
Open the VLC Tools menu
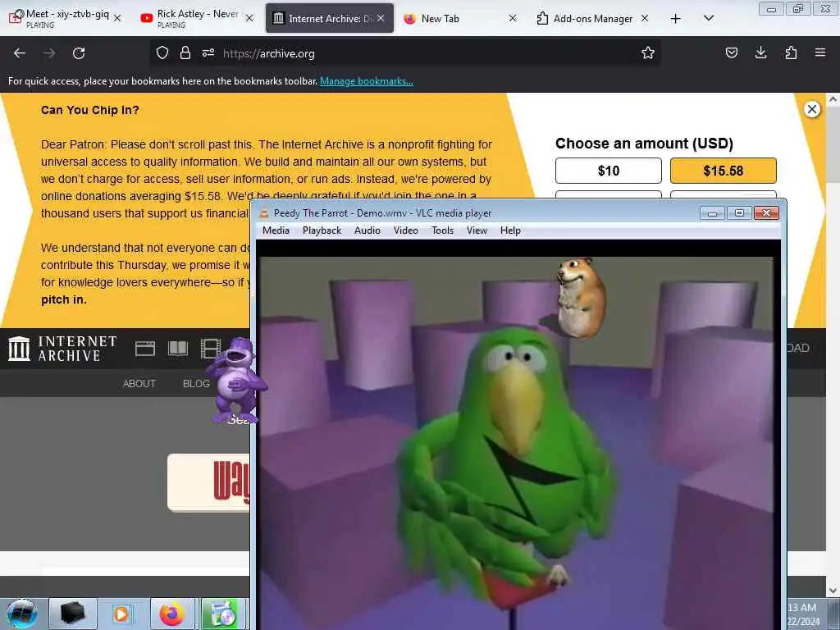442,231
